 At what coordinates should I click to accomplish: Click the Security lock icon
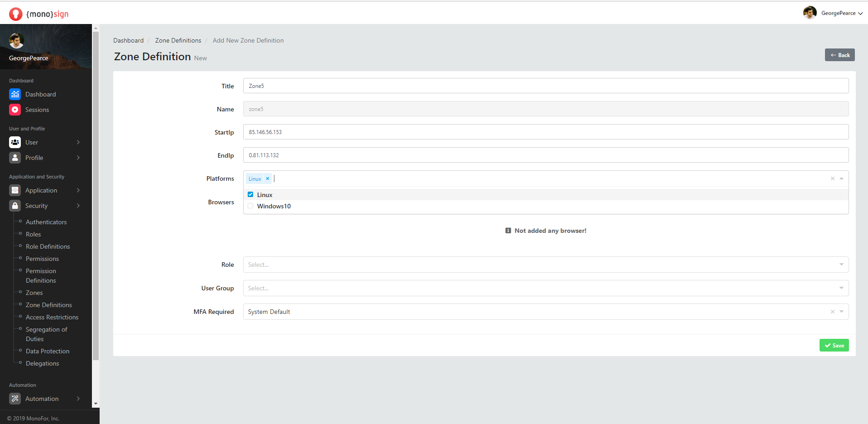point(15,206)
